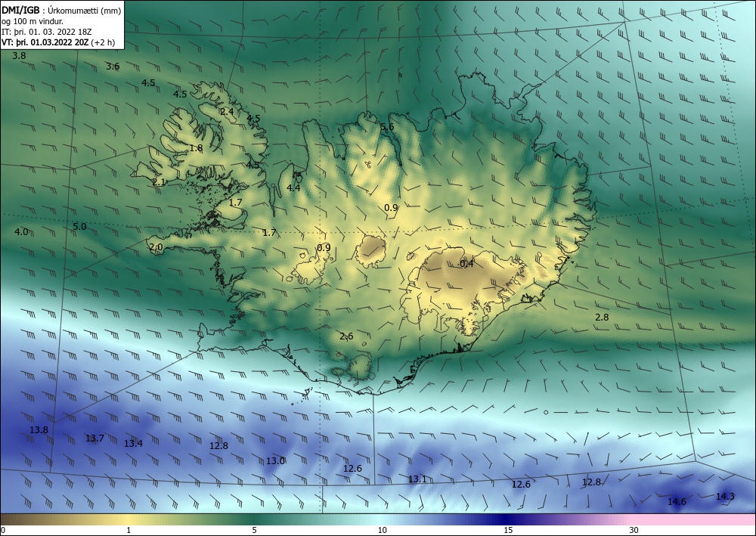Screen dimensions: 756x536
Task: Click the 2.1 value label
Action: 159,181
